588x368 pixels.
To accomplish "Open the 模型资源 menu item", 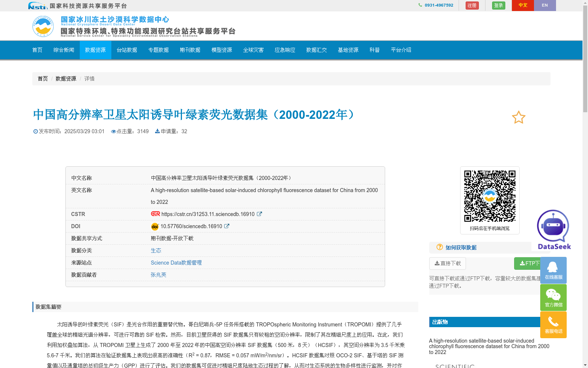I will 222,50.
